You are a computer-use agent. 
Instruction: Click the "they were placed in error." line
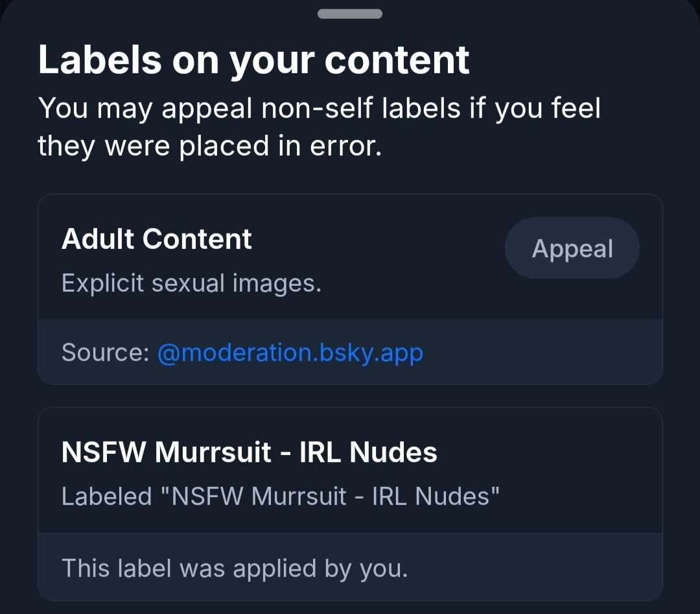coord(209,146)
